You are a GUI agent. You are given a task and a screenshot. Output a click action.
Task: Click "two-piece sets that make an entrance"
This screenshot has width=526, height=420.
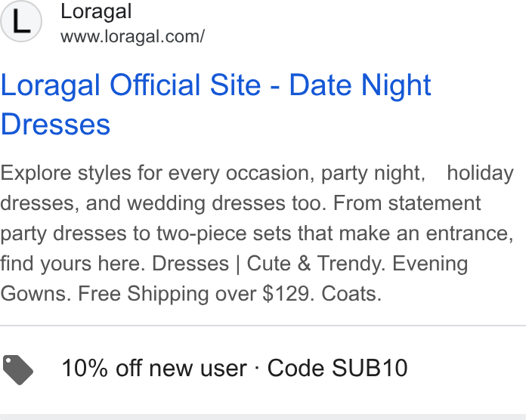point(335,233)
